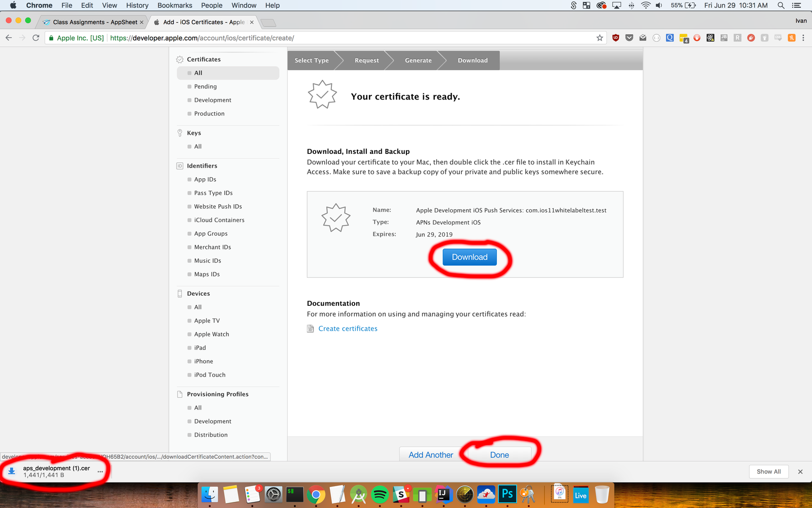Reload the page
The image size is (812, 508).
pyautogui.click(x=36, y=38)
